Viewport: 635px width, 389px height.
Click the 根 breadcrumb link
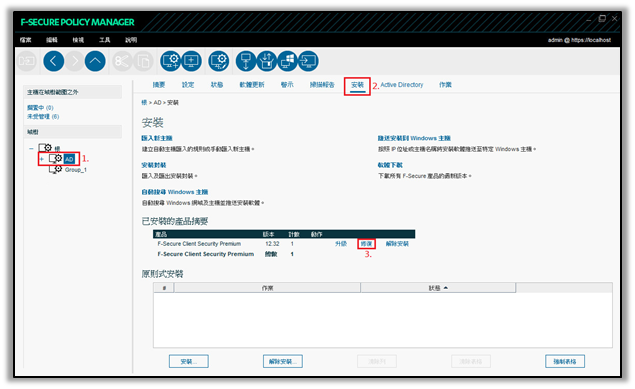(144, 102)
